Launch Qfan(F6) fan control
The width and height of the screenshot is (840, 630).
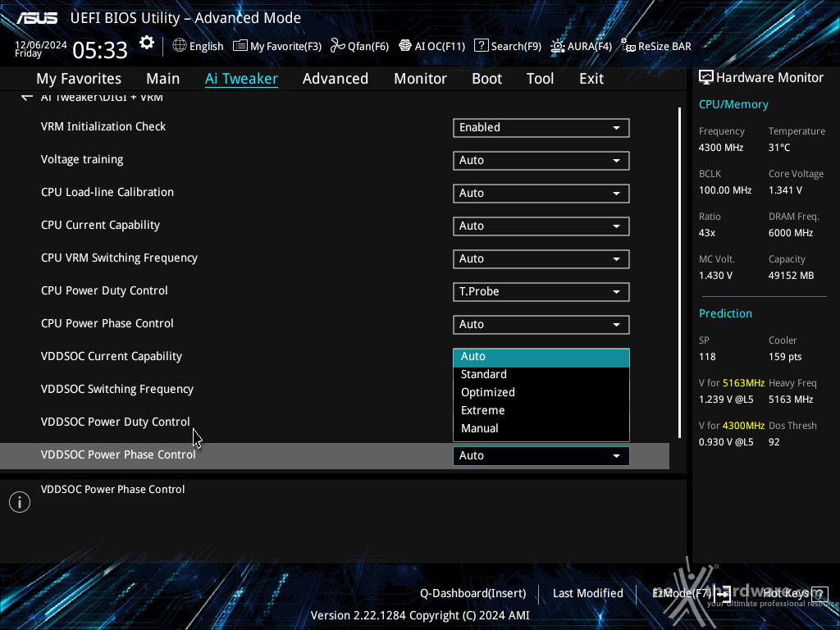[x=359, y=46]
